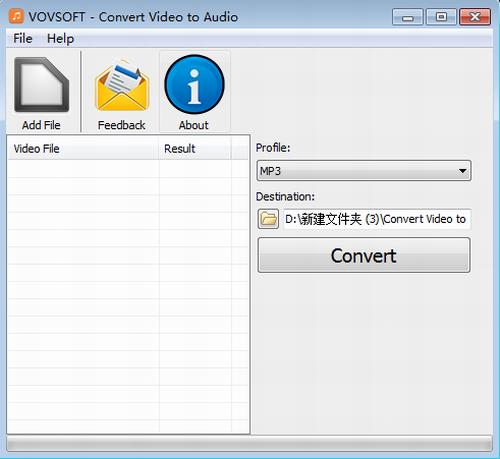500x459 pixels.
Task: Open the File menu
Action: point(23,38)
